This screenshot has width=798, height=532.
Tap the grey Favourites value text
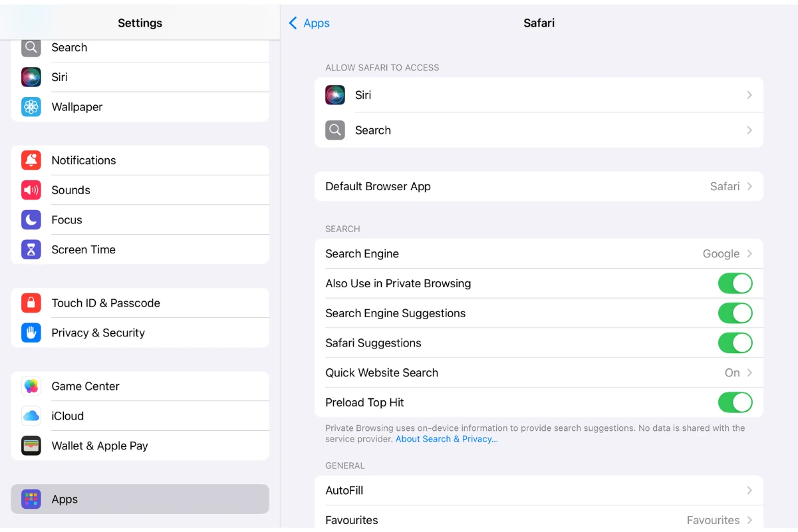(x=713, y=520)
